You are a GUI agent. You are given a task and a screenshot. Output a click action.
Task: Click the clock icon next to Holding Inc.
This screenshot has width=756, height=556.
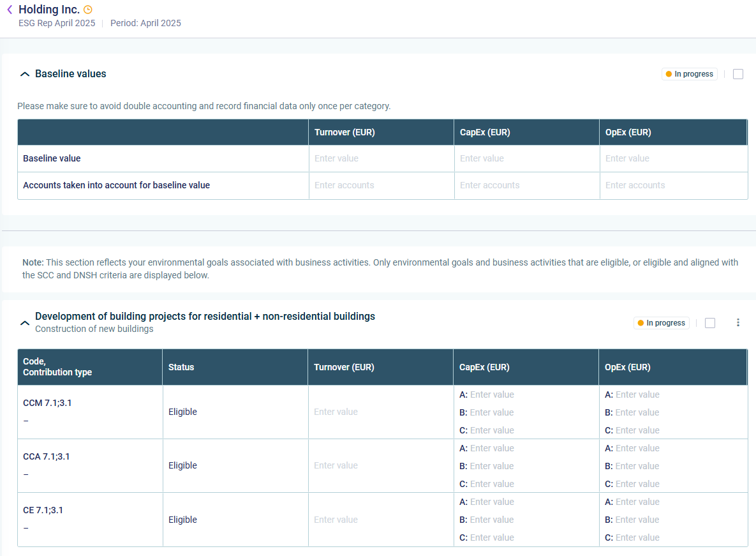point(88,10)
